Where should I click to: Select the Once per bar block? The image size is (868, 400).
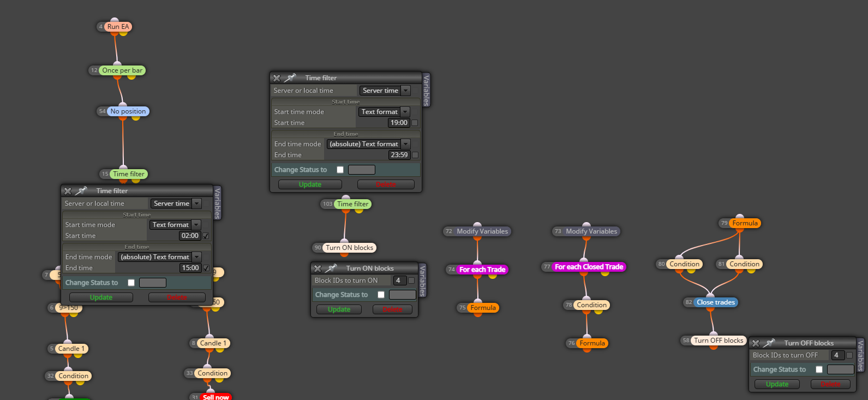tap(122, 70)
